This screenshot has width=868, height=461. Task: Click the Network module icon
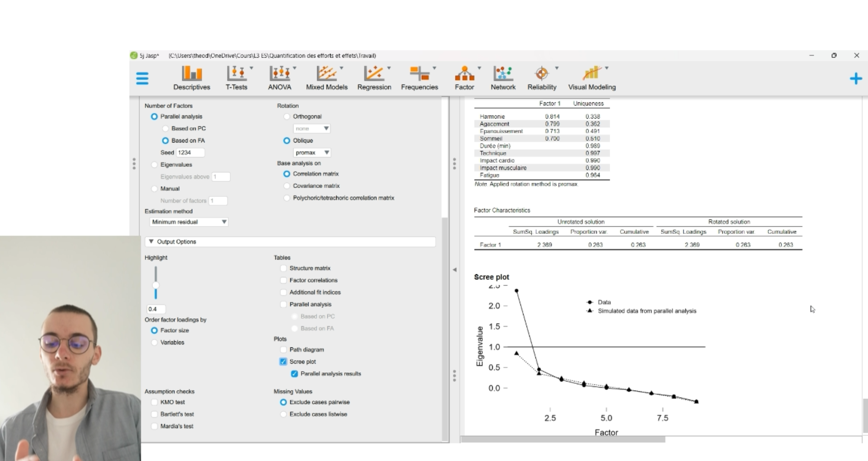(x=503, y=78)
